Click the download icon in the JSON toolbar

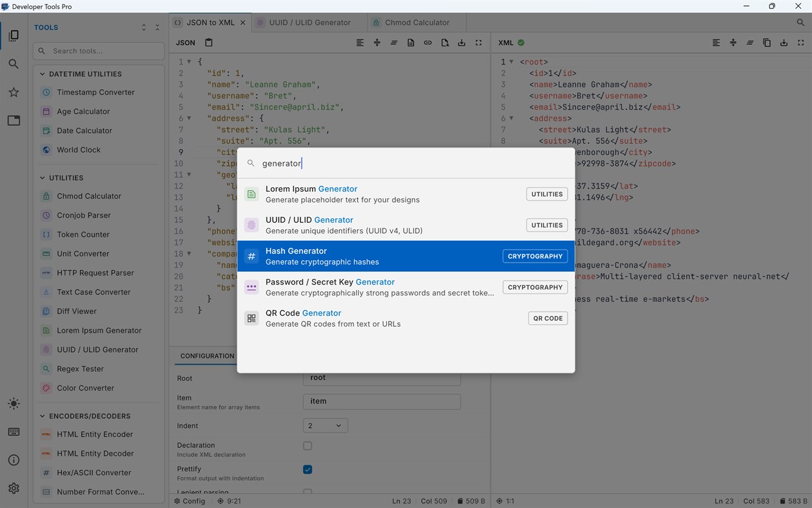461,43
